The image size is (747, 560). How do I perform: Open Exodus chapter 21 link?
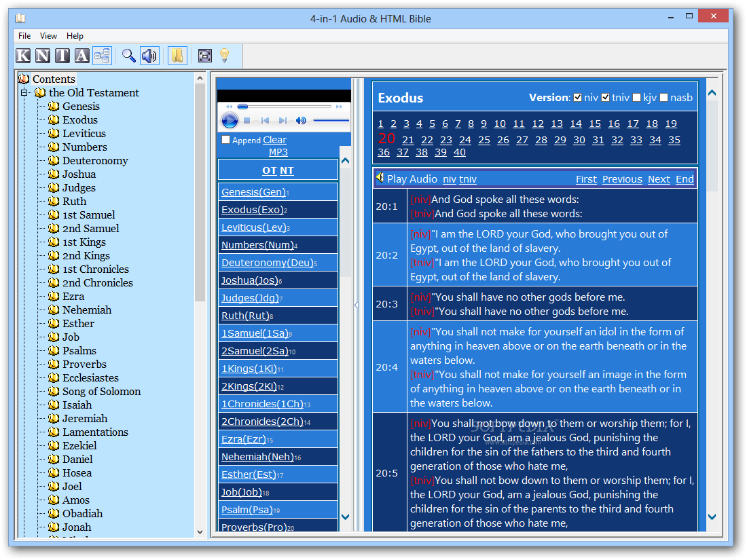[x=408, y=140]
